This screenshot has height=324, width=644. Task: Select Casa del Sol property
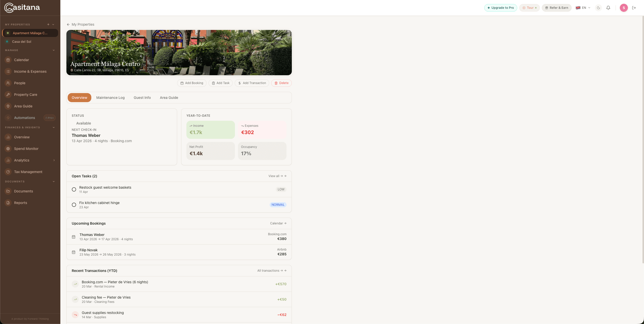coord(30,42)
